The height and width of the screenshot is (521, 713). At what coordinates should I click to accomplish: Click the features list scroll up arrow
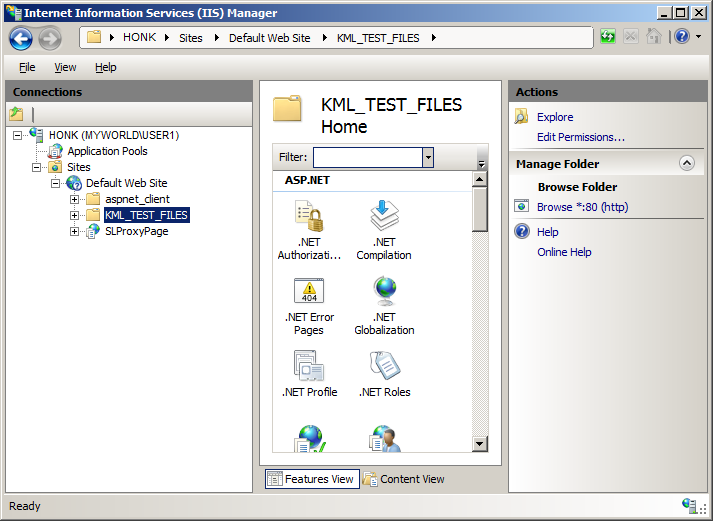tap(479, 179)
